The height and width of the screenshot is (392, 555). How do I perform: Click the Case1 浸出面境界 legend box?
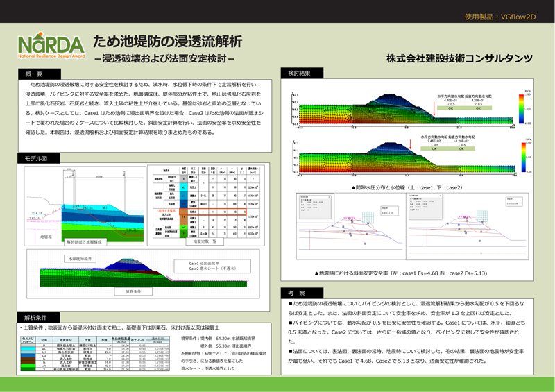(212, 266)
